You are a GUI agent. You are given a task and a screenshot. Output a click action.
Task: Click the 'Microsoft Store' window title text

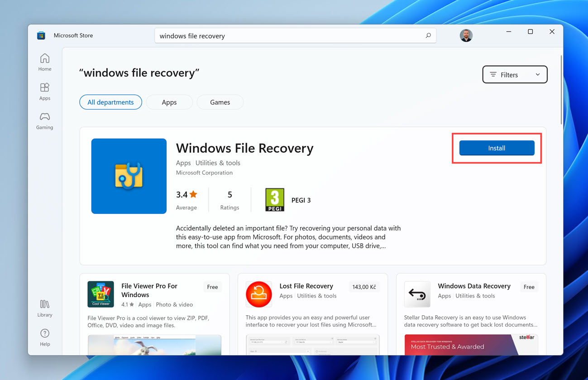(x=73, y=35)
